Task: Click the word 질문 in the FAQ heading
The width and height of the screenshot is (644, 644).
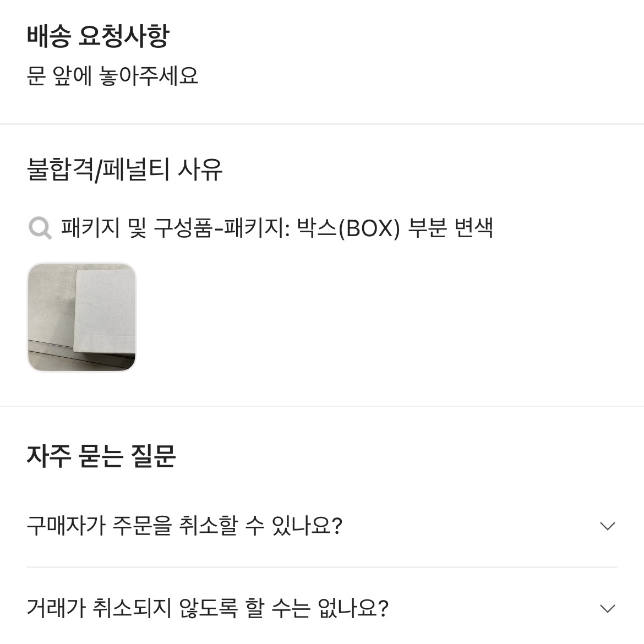Action: click(x=153, y=456)
